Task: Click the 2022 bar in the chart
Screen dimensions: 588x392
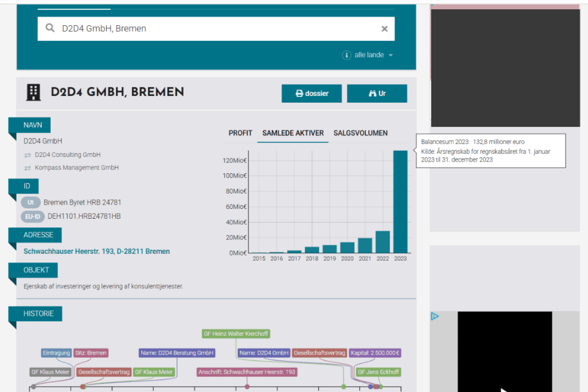Action: [x=382, y=242]
